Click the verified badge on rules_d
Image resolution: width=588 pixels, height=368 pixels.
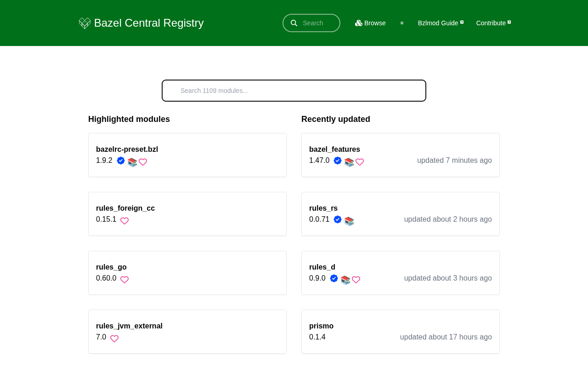click(334, 278)
